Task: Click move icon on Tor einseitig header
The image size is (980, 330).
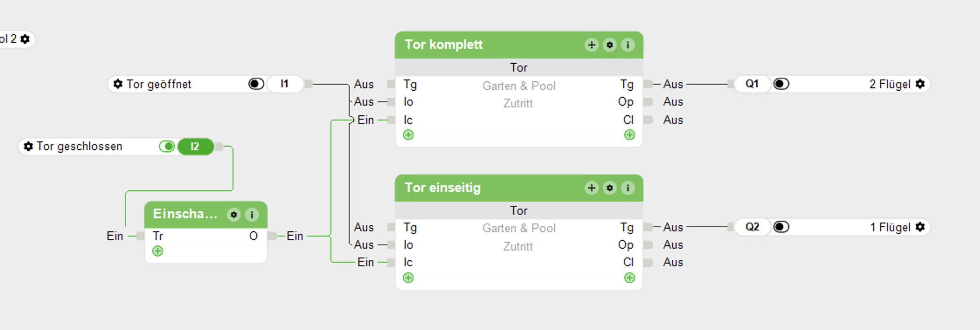Action: point(591,188)
